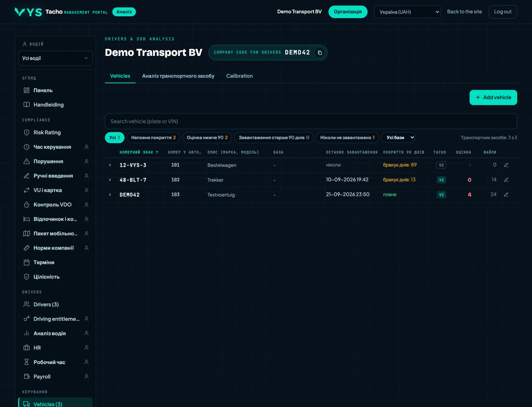This screenshot has height=407, width=532.
Task: Open Час керування clock item
Action: (55, 147)
